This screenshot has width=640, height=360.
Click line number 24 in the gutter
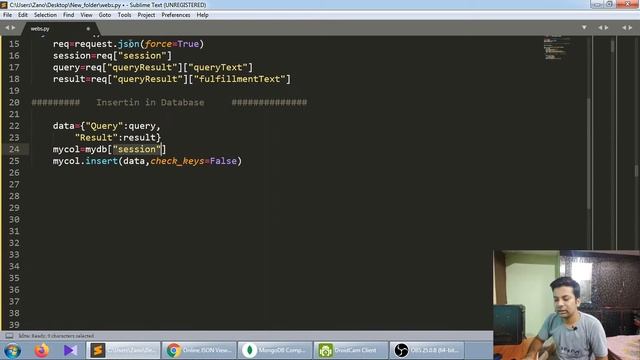(14, 149)
